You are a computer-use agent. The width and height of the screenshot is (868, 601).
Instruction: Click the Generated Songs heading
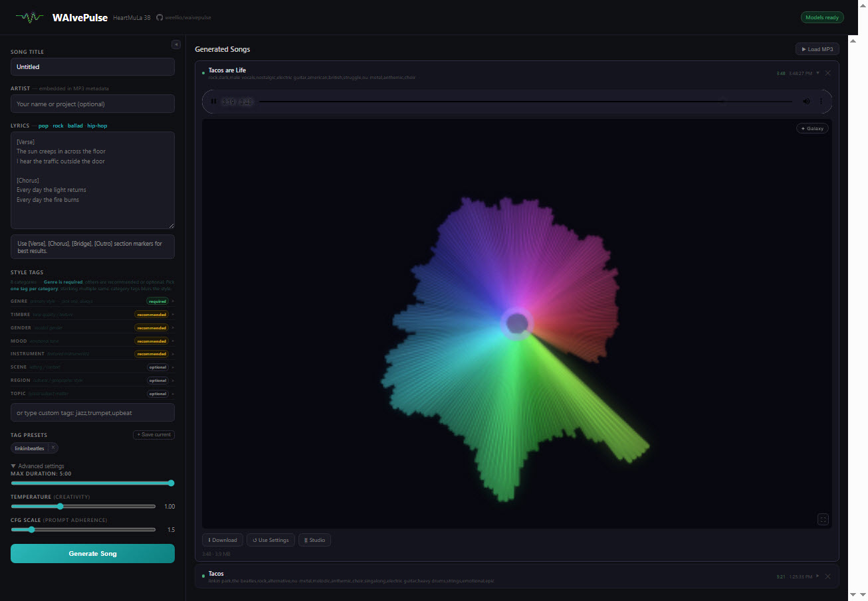(x=222, y=49)
